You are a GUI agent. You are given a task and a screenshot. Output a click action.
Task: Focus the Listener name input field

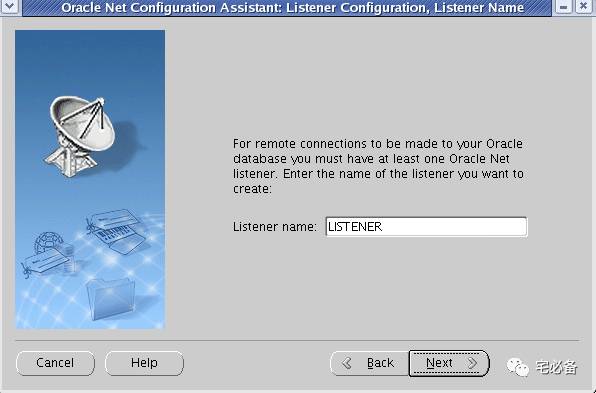(426, 227)
